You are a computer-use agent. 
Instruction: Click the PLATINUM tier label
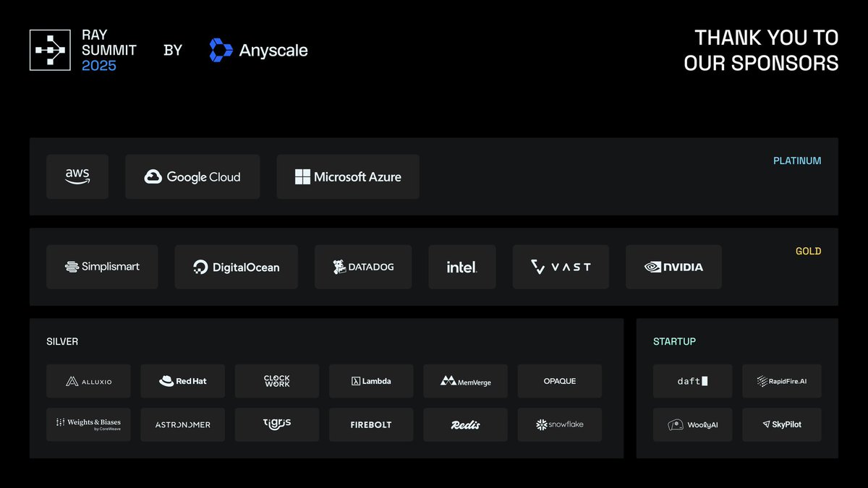797,160
